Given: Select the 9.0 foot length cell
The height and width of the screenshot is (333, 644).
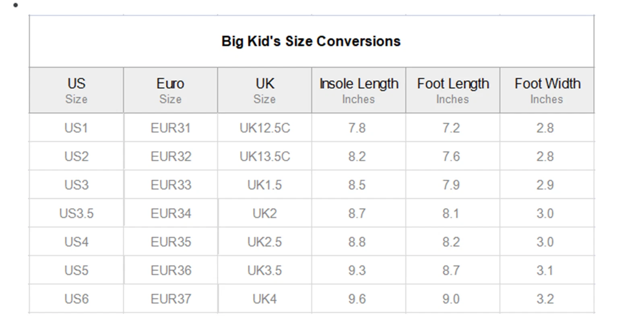Looking at the screenshot, I should (451, 299).
